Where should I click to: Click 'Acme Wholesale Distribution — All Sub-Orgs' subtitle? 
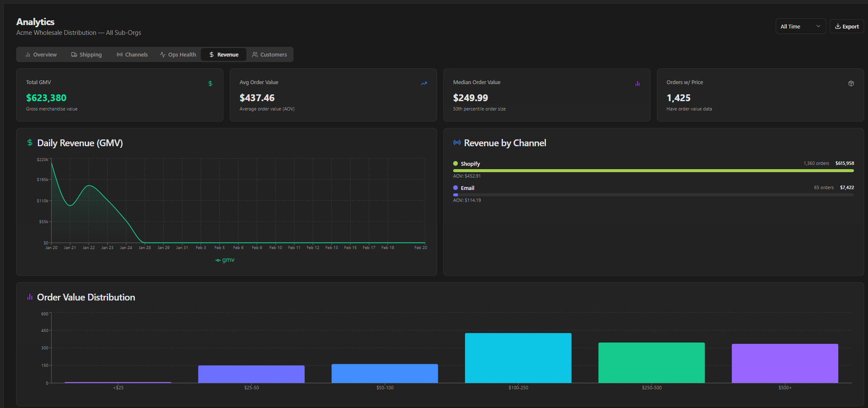click(x=79, y=33)
